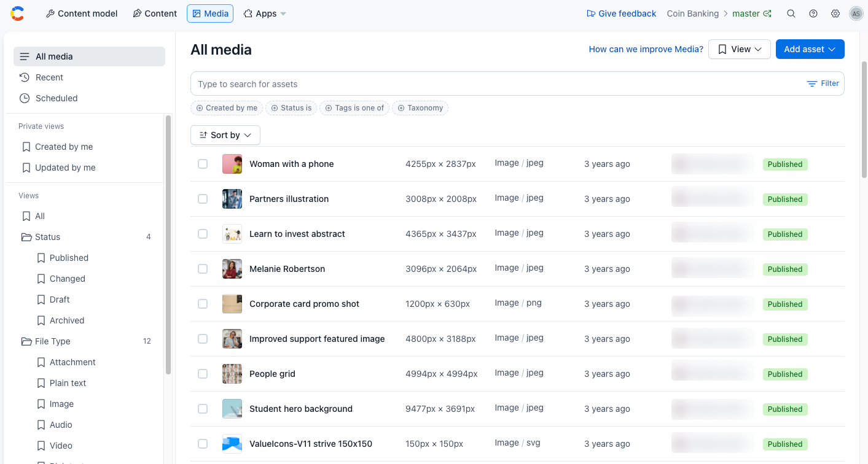Click the bookmark icon beside Archived view

[41, 320]
